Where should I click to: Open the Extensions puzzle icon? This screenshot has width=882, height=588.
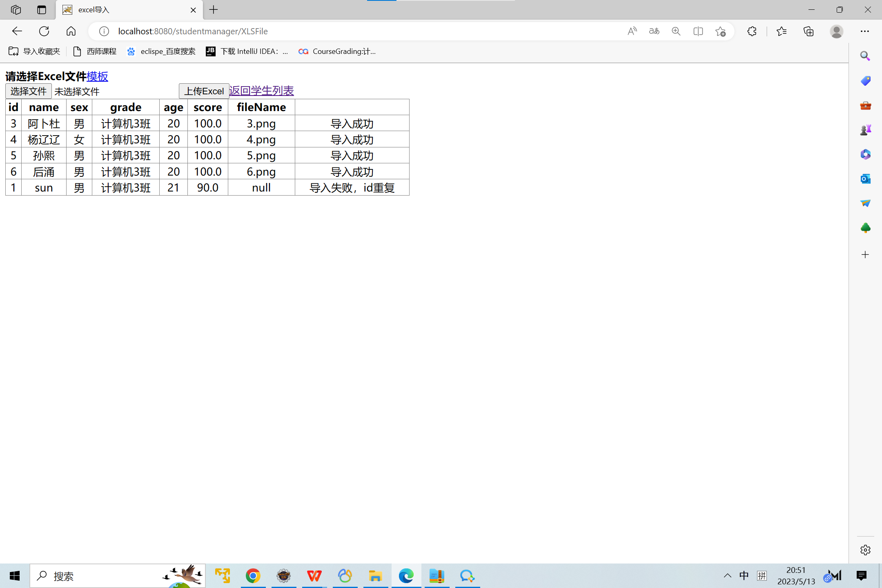752,31
